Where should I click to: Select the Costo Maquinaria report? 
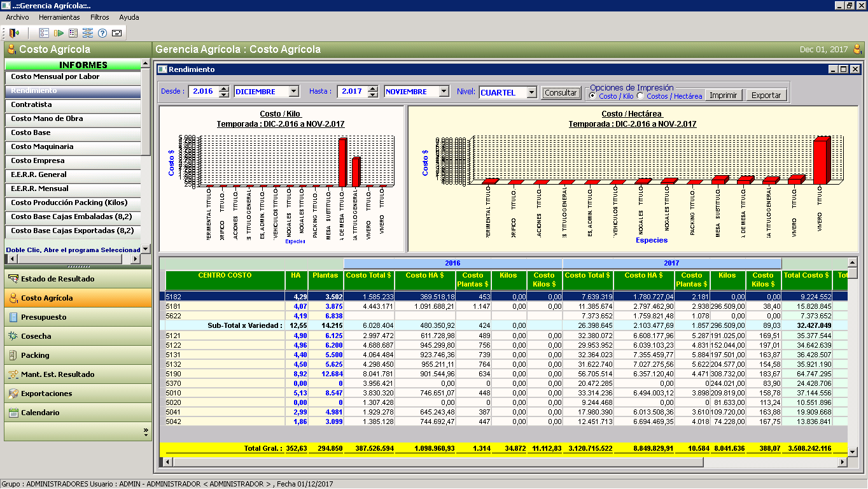click(73, 147)
